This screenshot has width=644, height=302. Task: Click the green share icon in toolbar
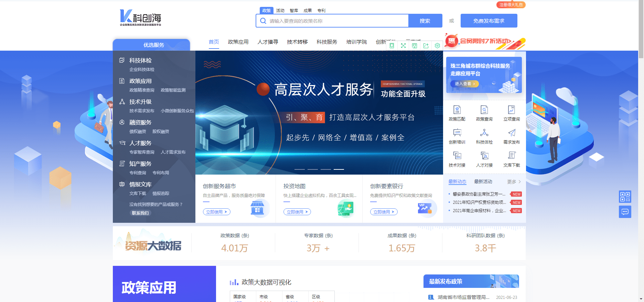426,46
